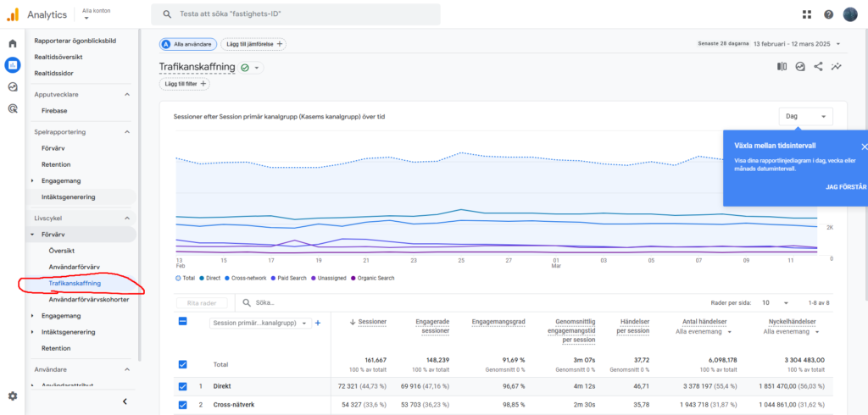Uncheck the Cross-nätverk row checkbox
Image resolution: width=868 pixels, height=415 pixels.
pos(183,405)
